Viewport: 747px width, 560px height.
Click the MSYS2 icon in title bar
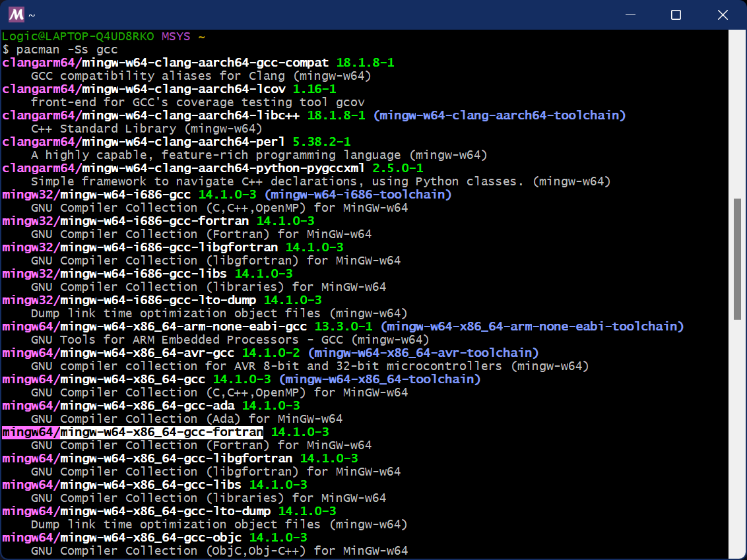16,15
